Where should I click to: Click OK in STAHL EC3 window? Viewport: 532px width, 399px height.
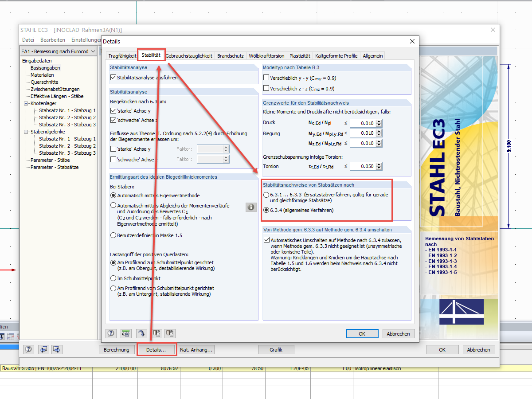pyautogui.click(x=442, y=349)
